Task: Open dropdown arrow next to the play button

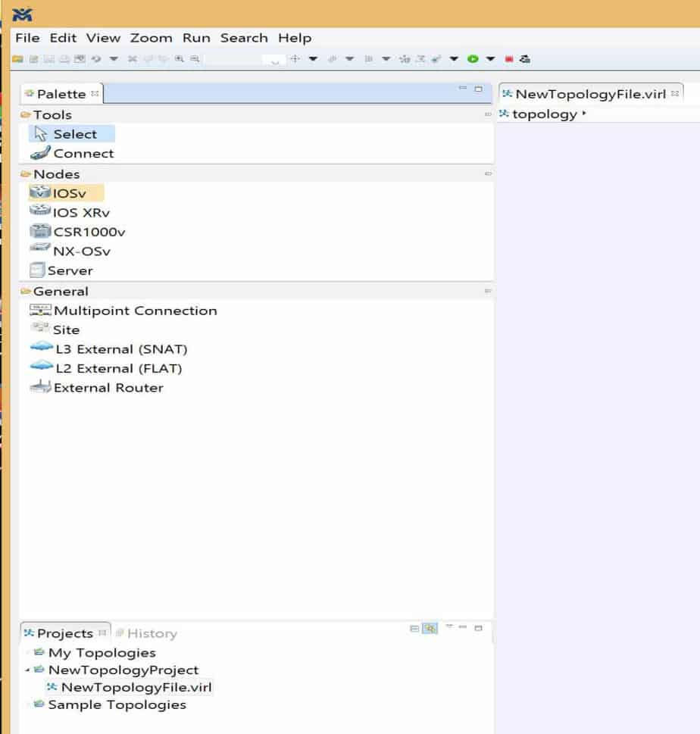Action: click(x=490, y=59)
